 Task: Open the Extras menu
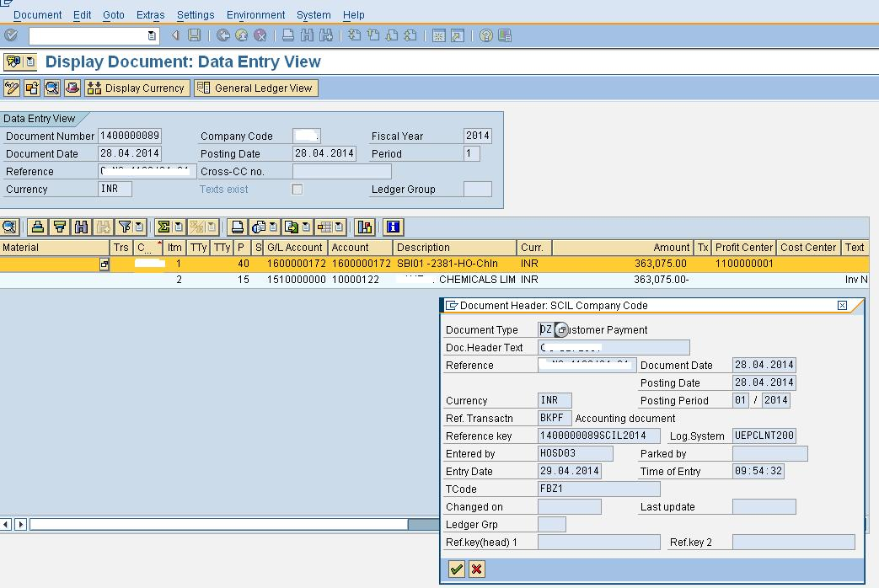[150, 14]
